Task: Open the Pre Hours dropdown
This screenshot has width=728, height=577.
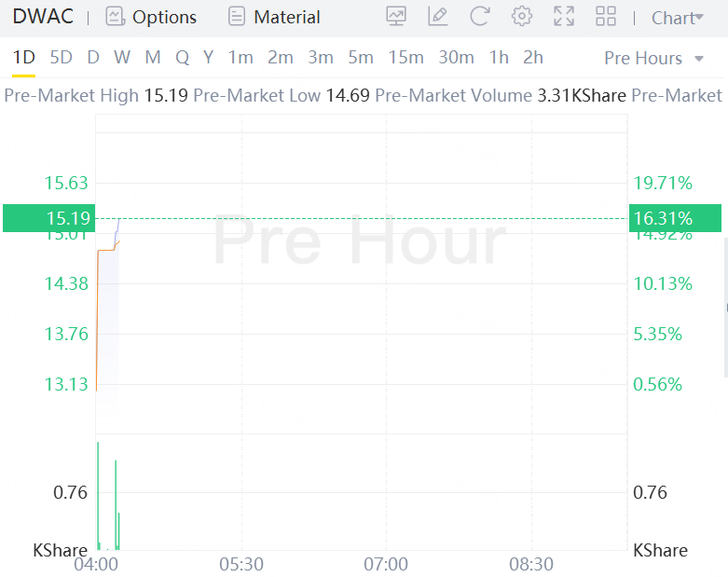Action: click(654, 58)
